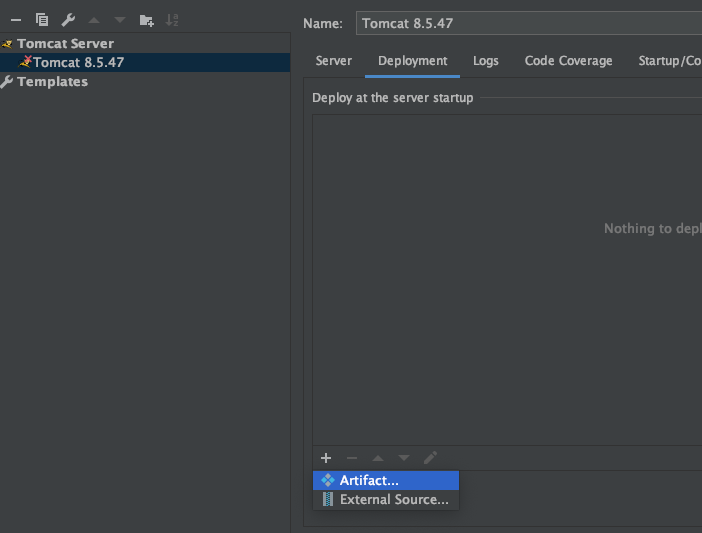This screenshot has height=533, width=702.
Task: Click the External Source archive icon
Action: click(328, 499)
